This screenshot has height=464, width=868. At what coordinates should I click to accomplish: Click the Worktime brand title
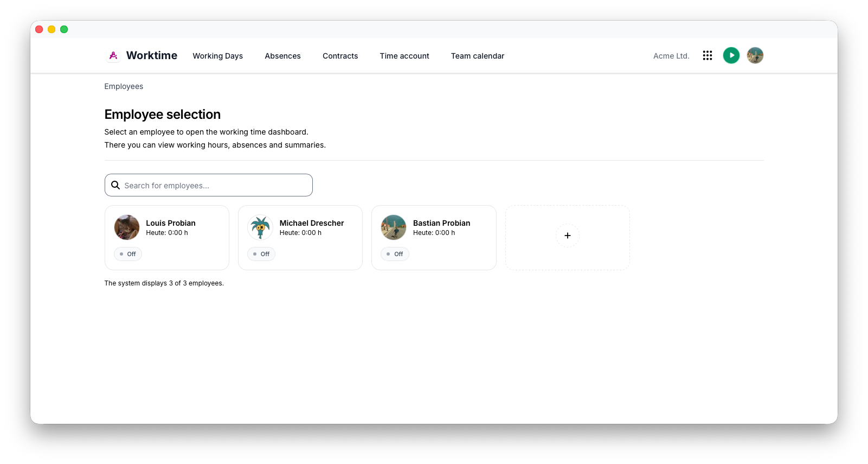(x=152, y=55)
